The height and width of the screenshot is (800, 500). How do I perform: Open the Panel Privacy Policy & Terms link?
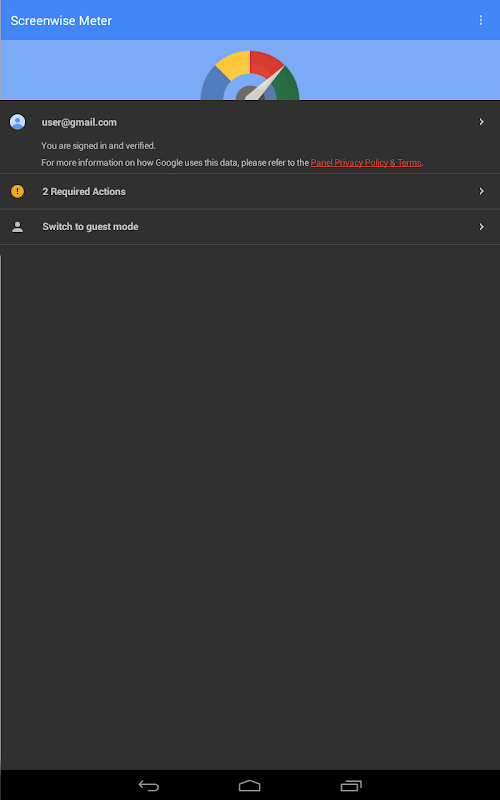click(x=366, y=163)
